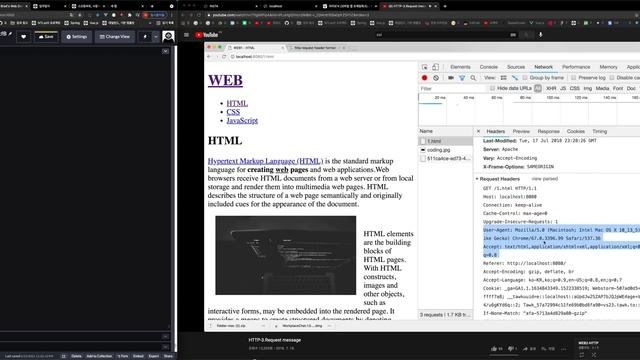Screen dimensions: 640x360
Task: Open chevron menu next to downloaded dmg file
Action: click(x=329, y=326)
